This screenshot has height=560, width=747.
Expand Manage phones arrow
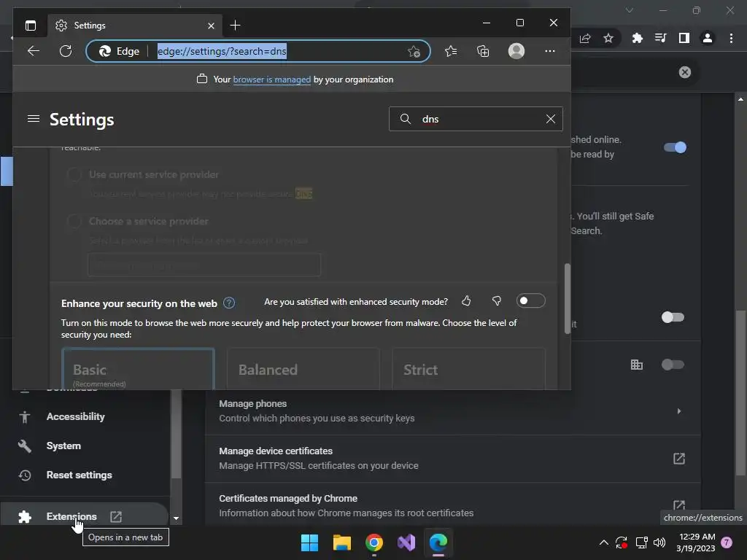coord(679,411)
